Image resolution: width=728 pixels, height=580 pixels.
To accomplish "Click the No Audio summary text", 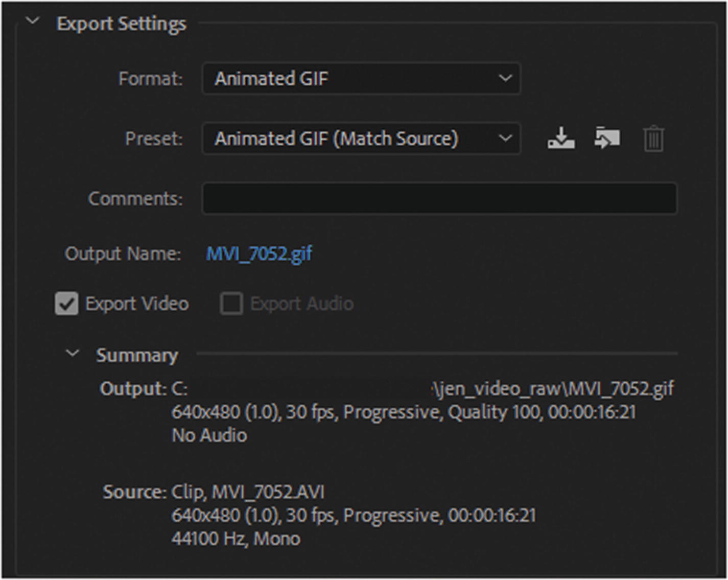I will click(x=209, y=435).
